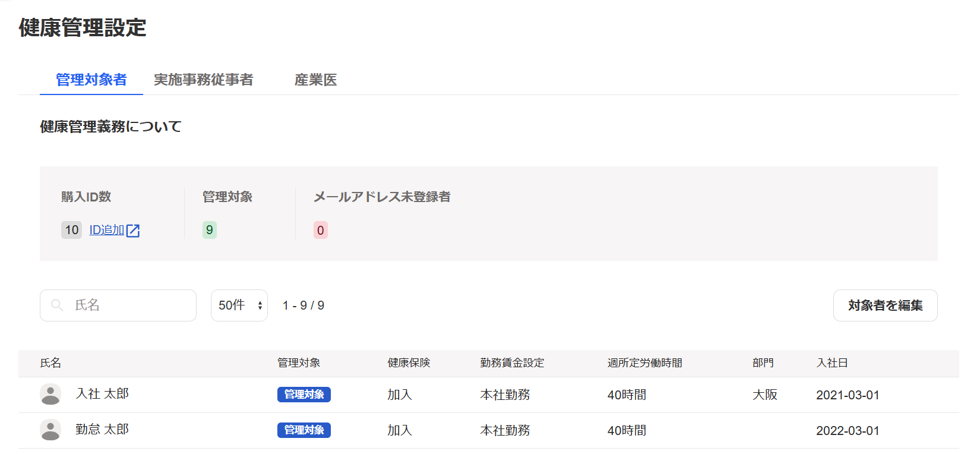Click avatar icon of 入社 太郎
Screen dimensions: 980x454
click(50, 394)
